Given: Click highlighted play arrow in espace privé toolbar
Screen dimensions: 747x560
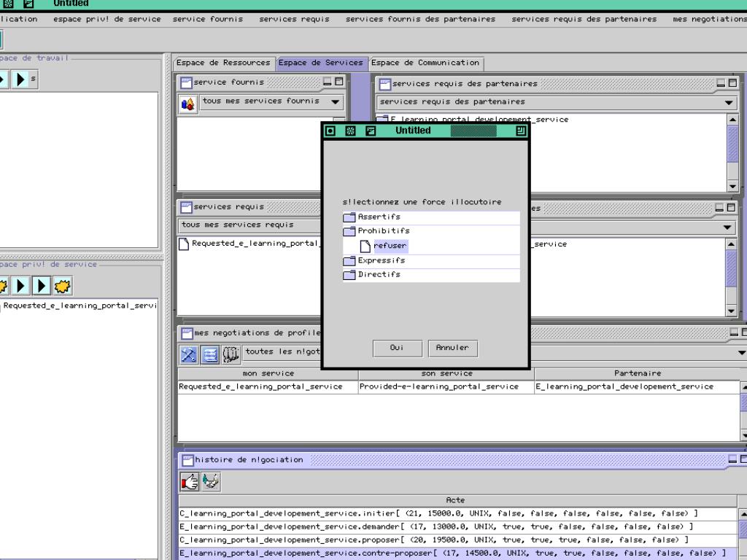Looking at the screenshot, I should (42, 286).
